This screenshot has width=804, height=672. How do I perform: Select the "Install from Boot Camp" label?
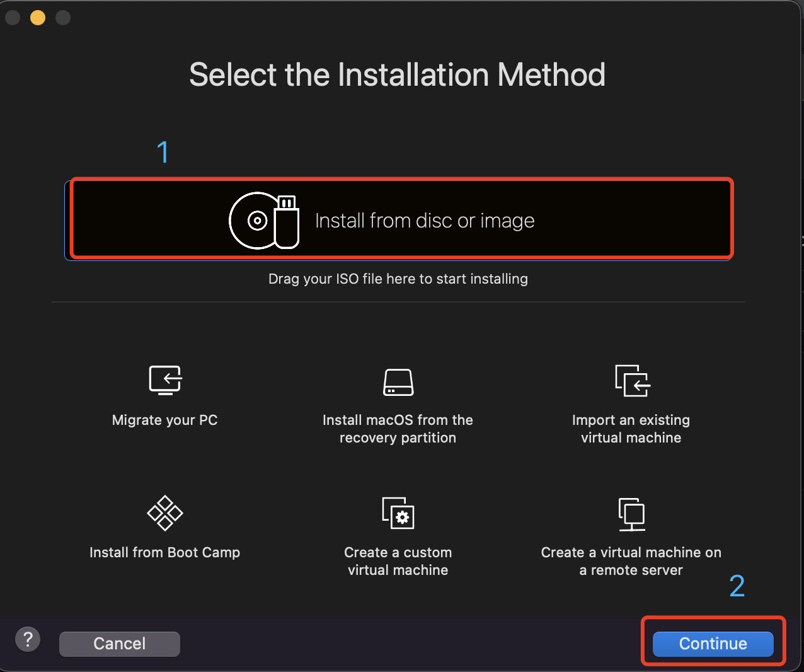click(165, 552)
